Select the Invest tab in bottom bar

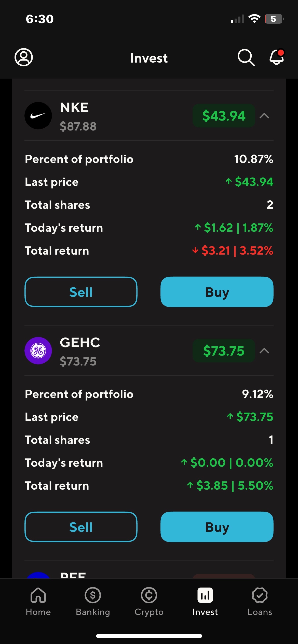(x=205, y=601)
